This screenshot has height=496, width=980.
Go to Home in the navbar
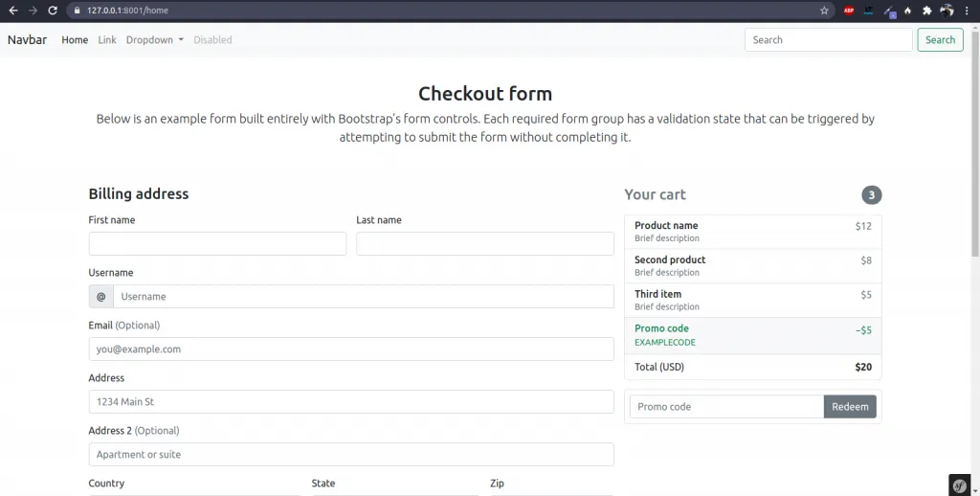[x=75, y=40]
